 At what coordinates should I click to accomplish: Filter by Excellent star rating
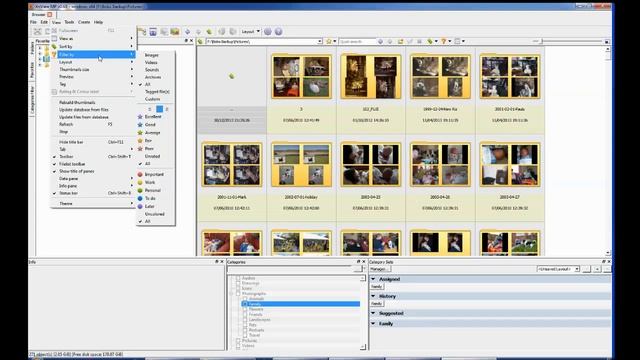click(156, 117)
